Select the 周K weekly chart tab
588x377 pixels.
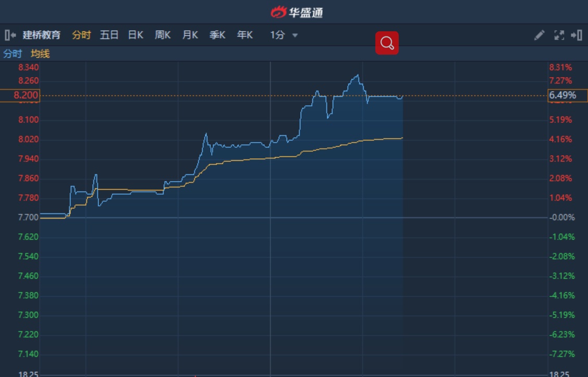(x=163, y=35)
